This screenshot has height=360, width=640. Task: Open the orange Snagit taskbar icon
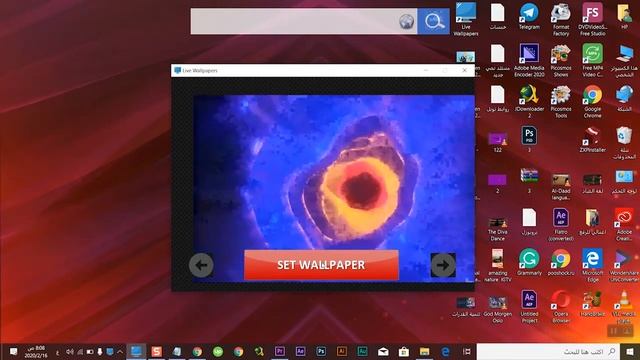[x=157, y=351]
